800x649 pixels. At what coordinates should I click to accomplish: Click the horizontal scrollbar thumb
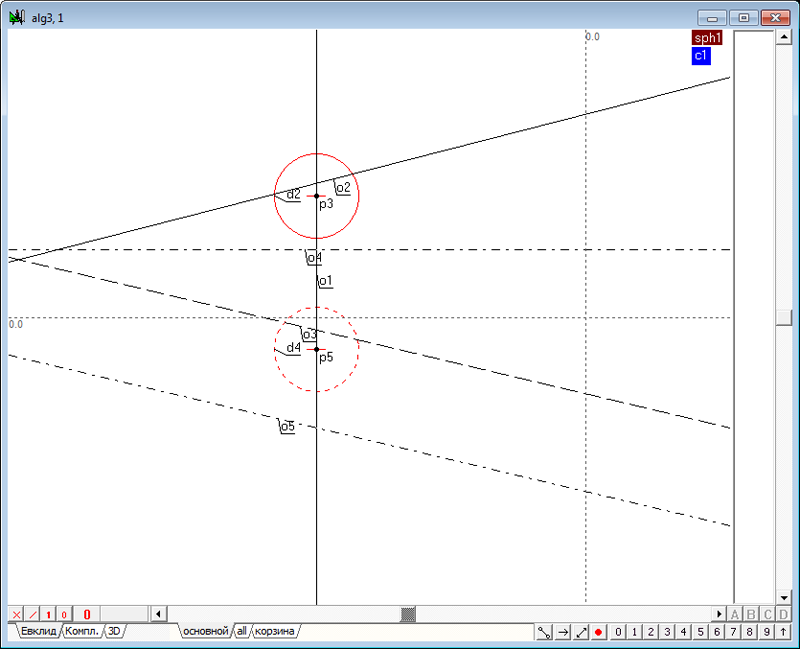click(408, 614)
